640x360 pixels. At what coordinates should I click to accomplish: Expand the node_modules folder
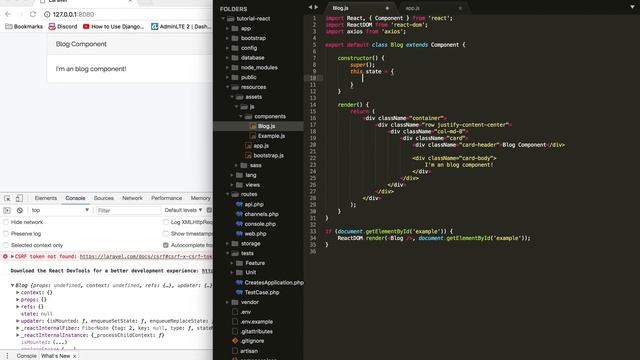click(228, 67)
